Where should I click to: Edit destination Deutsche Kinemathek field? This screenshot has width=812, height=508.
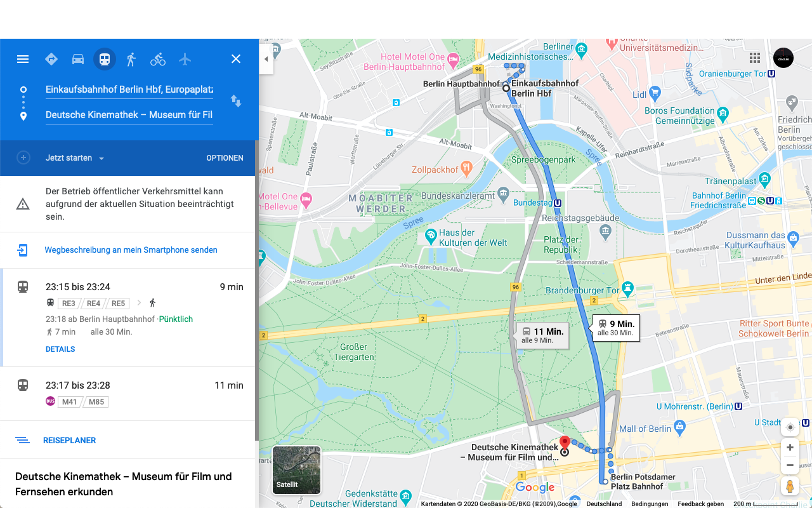(129, 115)
